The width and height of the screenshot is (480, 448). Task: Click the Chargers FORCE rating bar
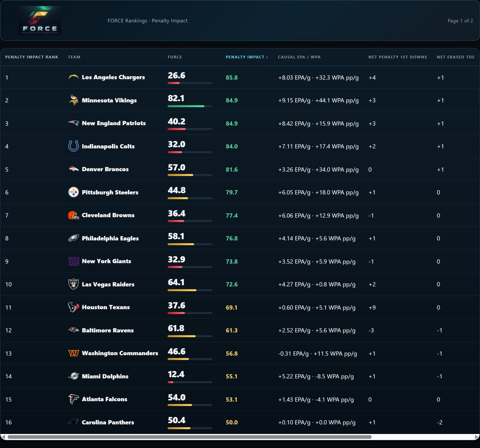(190, 83)
